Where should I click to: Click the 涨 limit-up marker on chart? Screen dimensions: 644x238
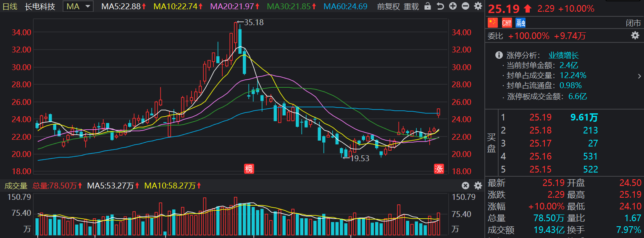coord(439,169)
